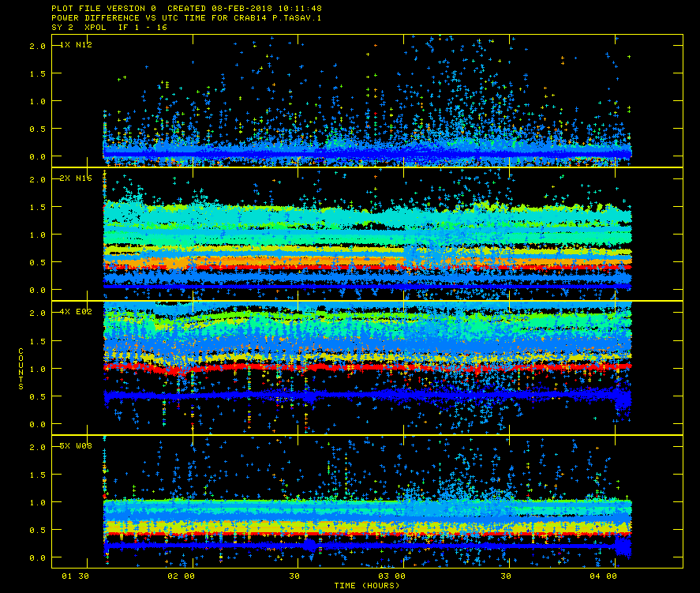Screen dimensions: 700x593
Task: Click the 1.5 y-tick label in 1X N12 panel
Action: 36,73
